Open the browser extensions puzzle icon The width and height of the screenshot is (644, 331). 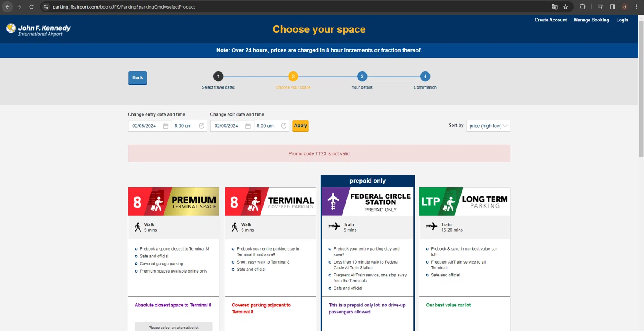[x=582, y=7]
